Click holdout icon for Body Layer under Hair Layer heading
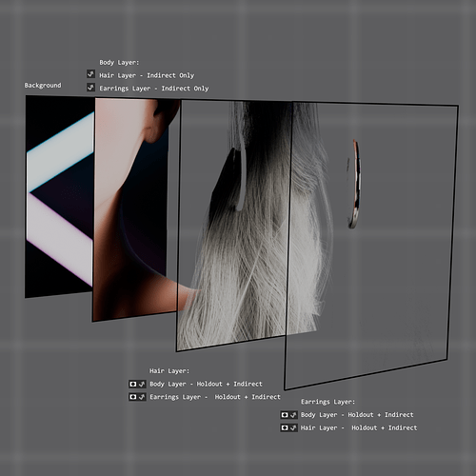Image resolution: width=476 pixels, height=476 pixels. click(x=133, y=385)
